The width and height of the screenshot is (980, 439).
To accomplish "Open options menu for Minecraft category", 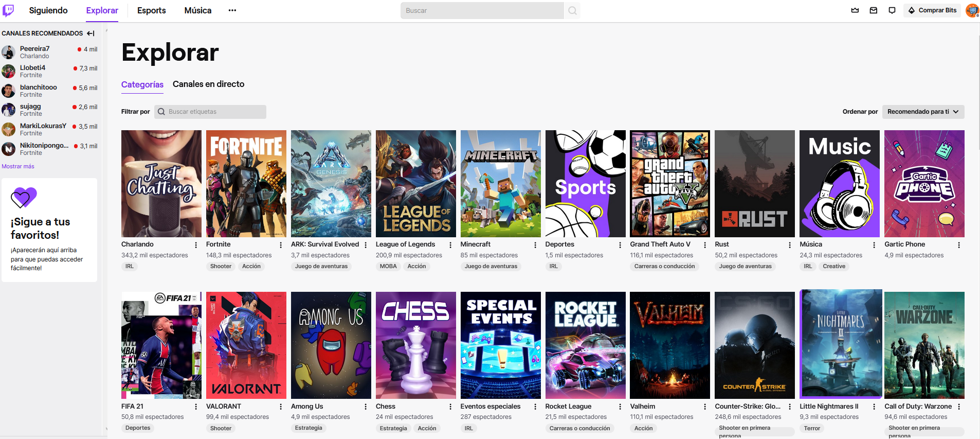I will [x=535, y=245].
